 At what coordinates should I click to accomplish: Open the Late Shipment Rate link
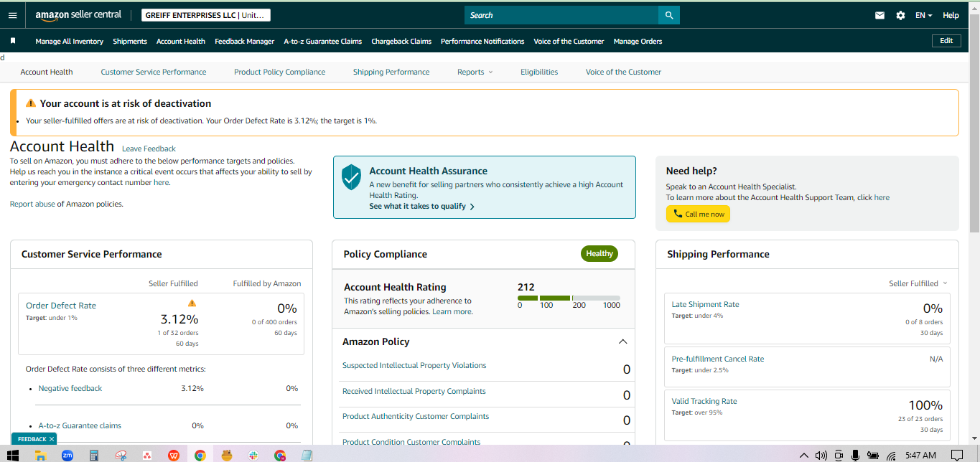click(705, 304)
